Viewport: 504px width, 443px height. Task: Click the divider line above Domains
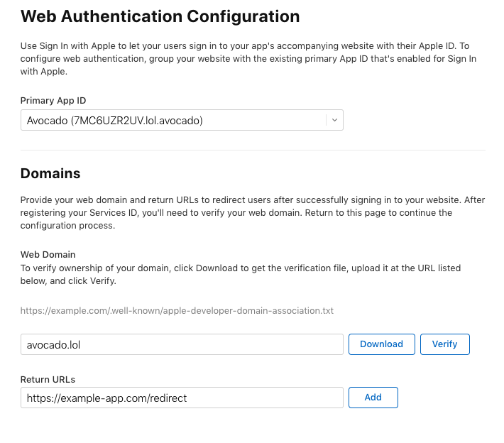[x=252, y=150]
